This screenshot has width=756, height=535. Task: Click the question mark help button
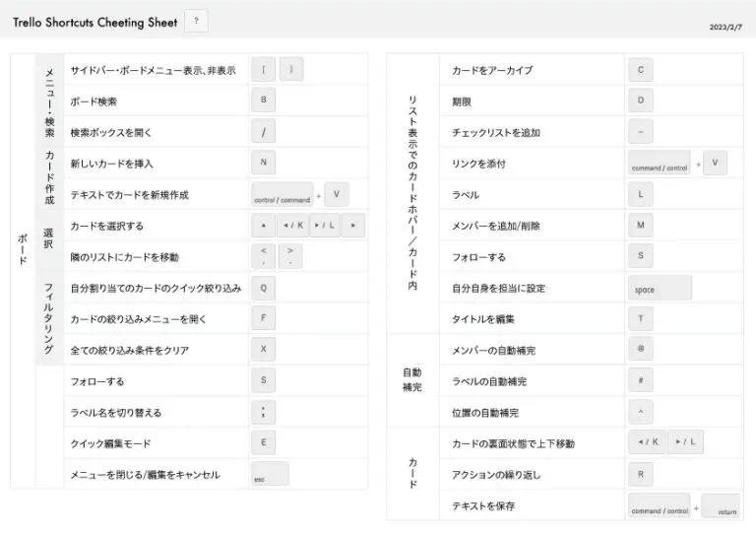coord(195,22)
